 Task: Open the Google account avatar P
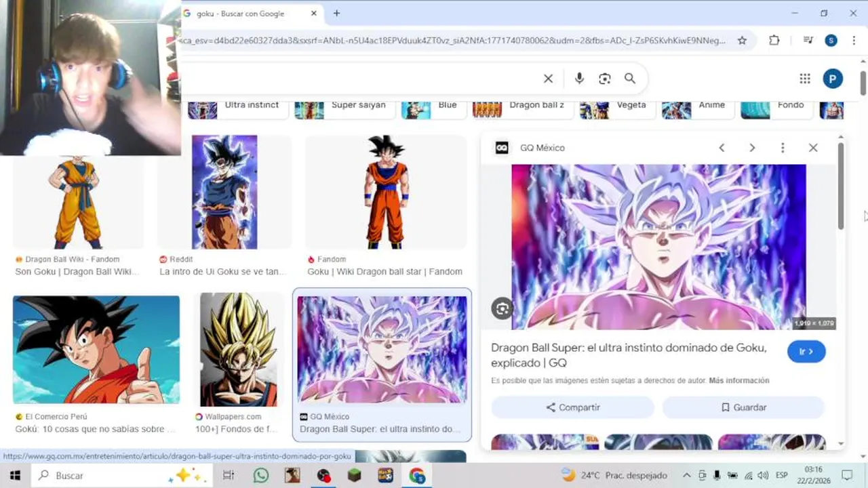click(x=833, y=79)
